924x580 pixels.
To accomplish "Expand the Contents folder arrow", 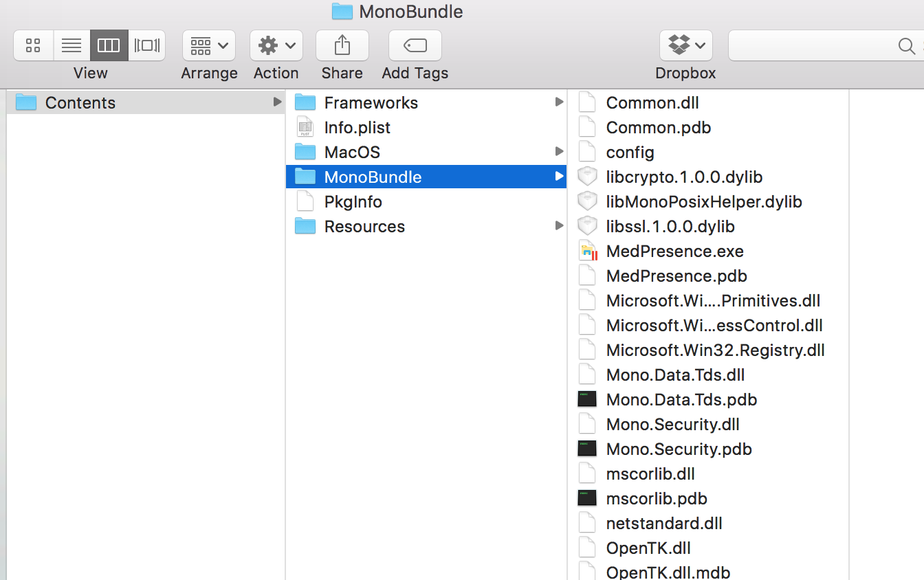I will pyautogui.click(x=277, y=102).
